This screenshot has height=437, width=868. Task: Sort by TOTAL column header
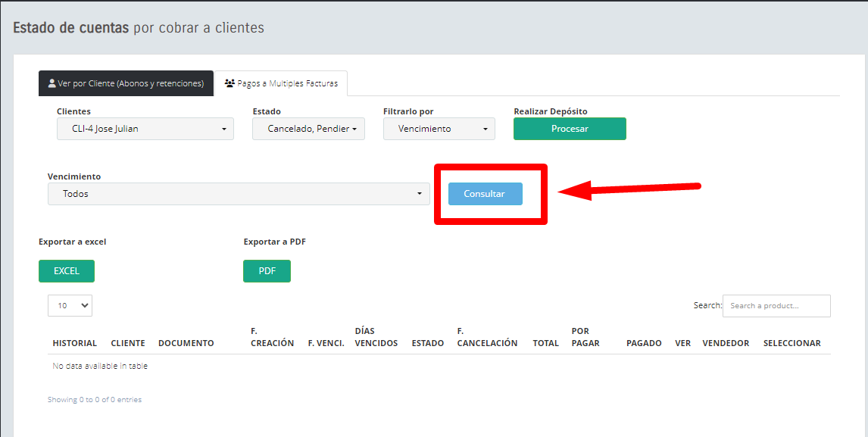click(546, 343)
